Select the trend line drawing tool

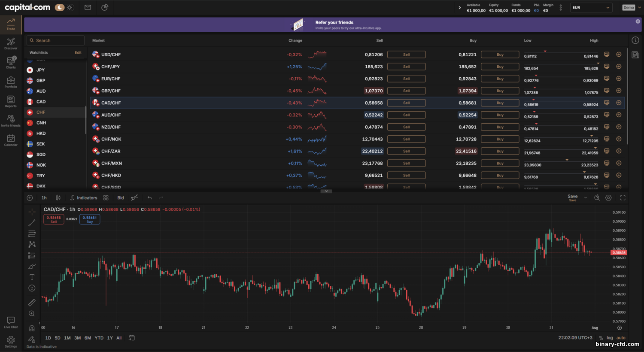tap(32, 223)
